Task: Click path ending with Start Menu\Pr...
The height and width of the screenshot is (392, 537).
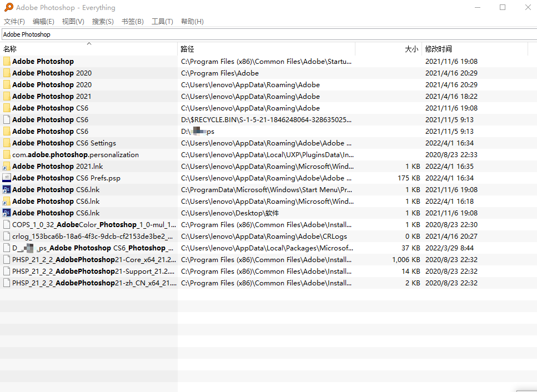Action: 267,190
